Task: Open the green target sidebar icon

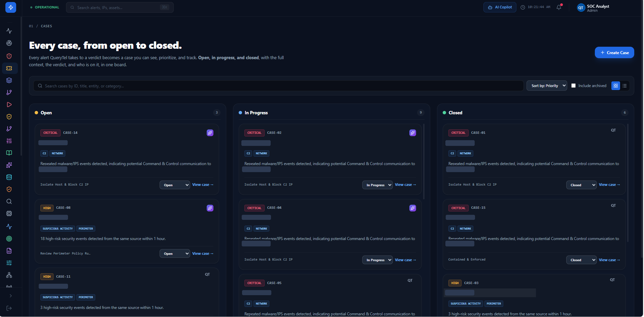Action: (9, 239)
